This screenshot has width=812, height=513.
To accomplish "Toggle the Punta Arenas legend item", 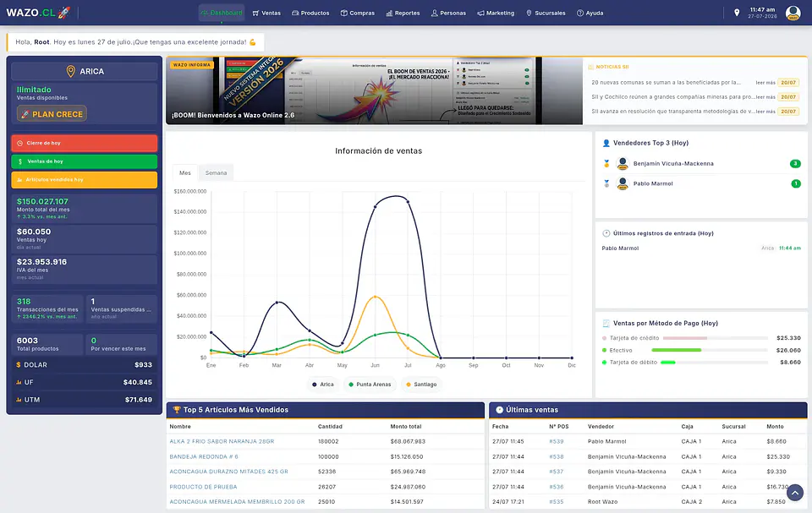I will point(370,384).
